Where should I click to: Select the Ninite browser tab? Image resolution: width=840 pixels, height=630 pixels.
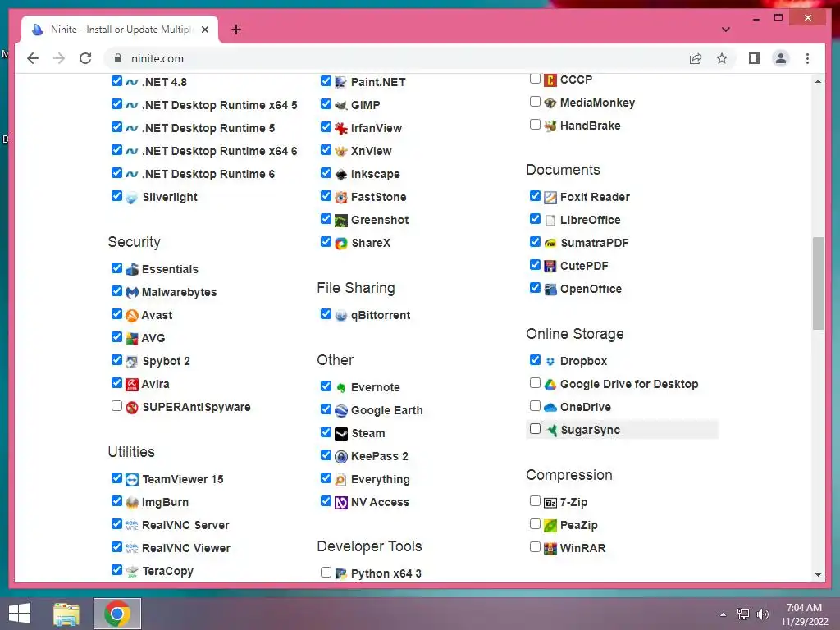(120, 30)
